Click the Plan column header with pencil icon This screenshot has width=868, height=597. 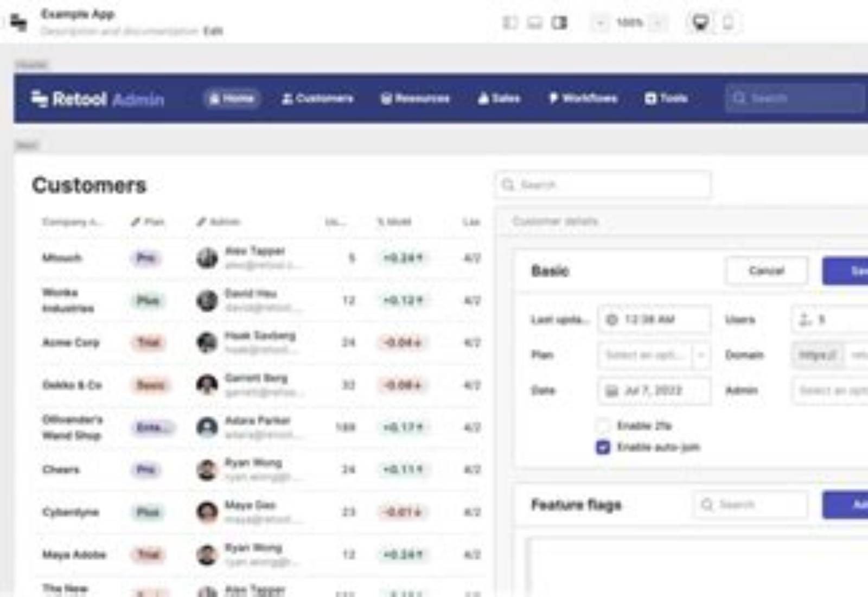pos(148,221)
